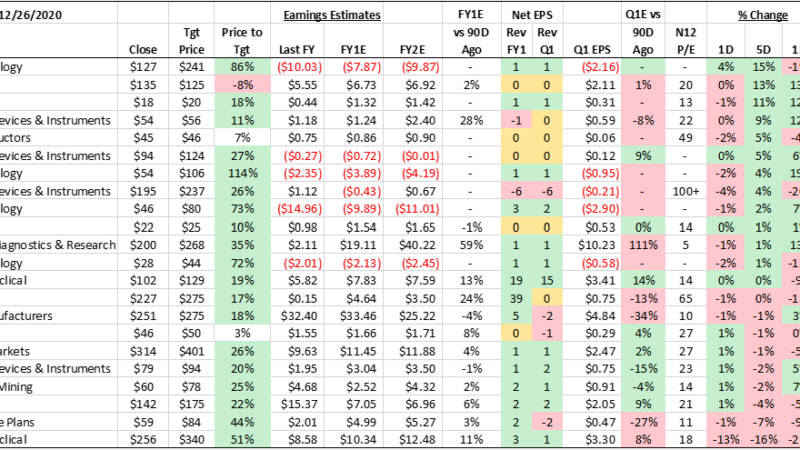Select the $40.22 FY2E estimate cell
The image size is (800, 450).
coord(409,245)
